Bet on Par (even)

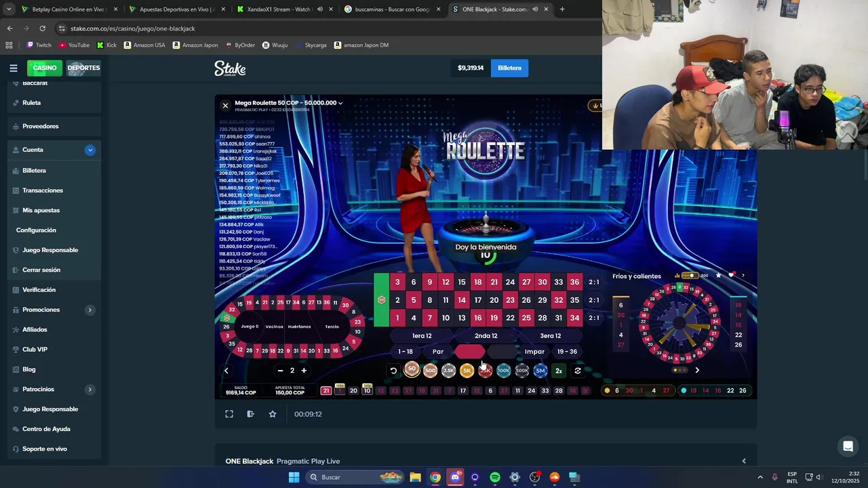click(438, 352)
